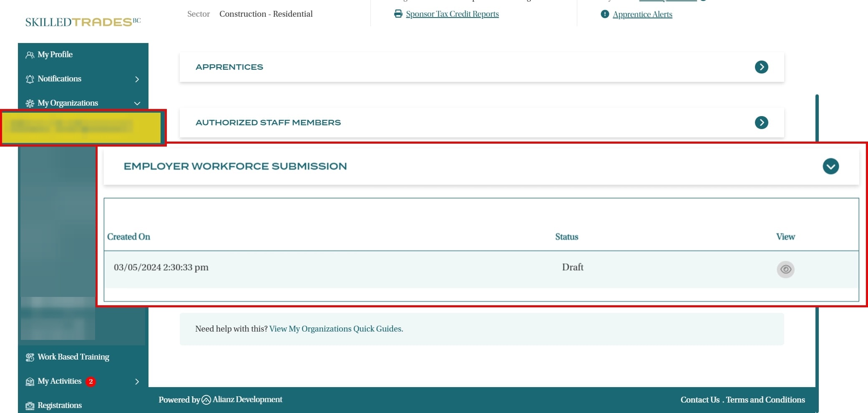Click the Work Based Training icon
This screenshot has width=868, height=413.
click(30, 357)
